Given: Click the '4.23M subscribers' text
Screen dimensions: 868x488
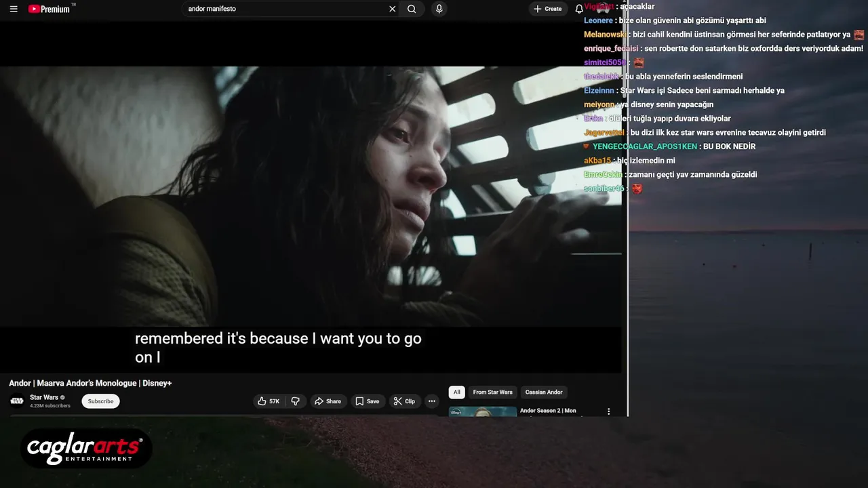Looking at the screenshot, I should 50,406.
